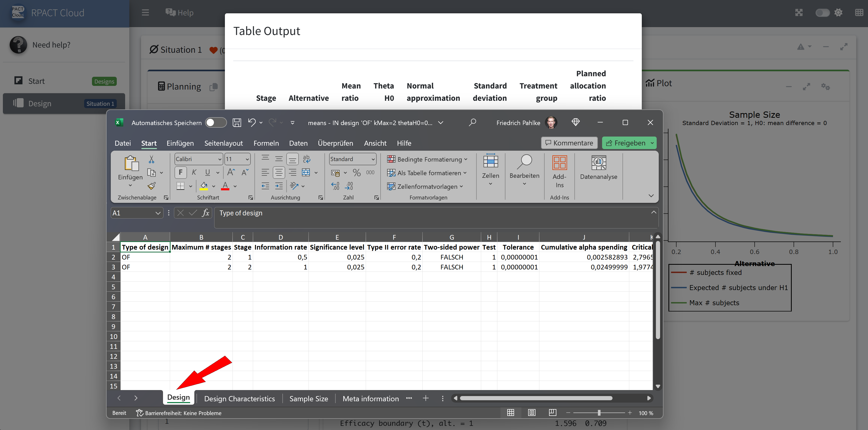Click the Save icon in Excel title bar

237,122
